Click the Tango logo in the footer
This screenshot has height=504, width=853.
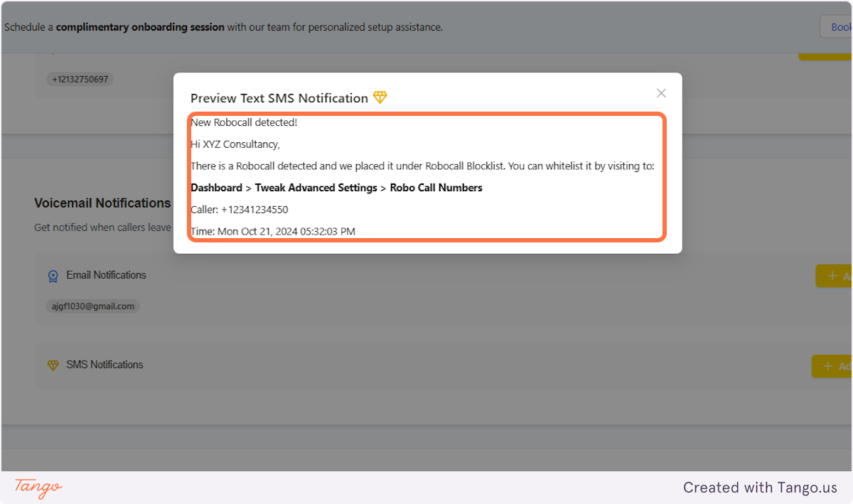[x=36, y=488]
